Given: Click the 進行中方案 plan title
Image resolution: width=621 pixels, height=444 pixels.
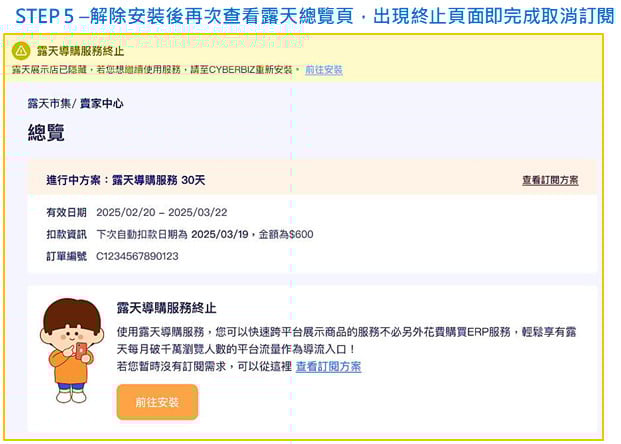Looking at the screenshot, I should [x=125, y=180].
